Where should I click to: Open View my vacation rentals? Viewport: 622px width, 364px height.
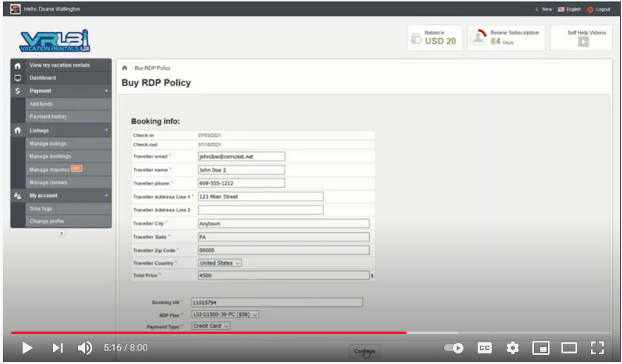(59, 65)
